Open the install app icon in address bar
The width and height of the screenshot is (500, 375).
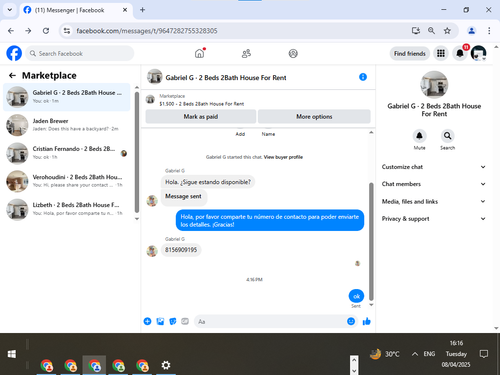pyautogui.click(x=416, y=31)
